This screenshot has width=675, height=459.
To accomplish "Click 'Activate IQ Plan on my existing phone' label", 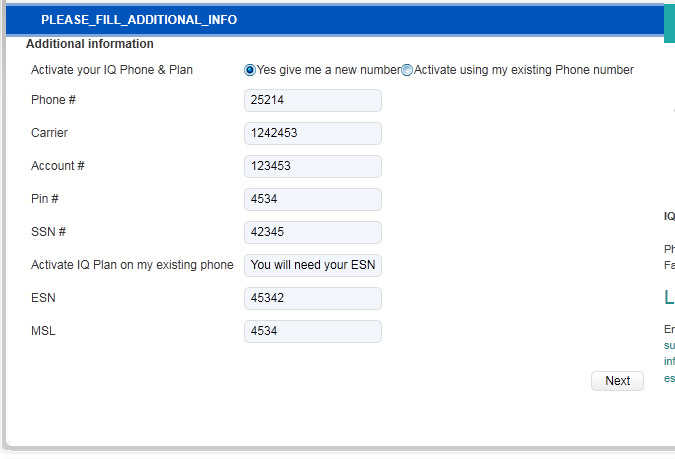I will [132, 265].
